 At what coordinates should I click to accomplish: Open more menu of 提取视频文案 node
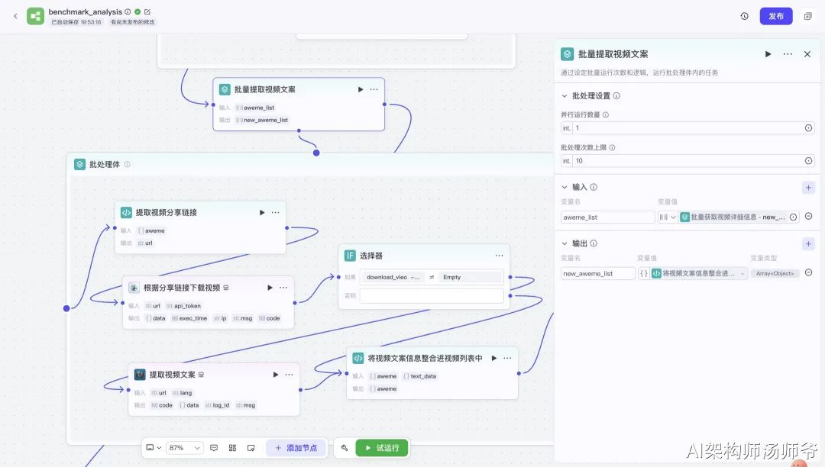(x=289, y=375)
